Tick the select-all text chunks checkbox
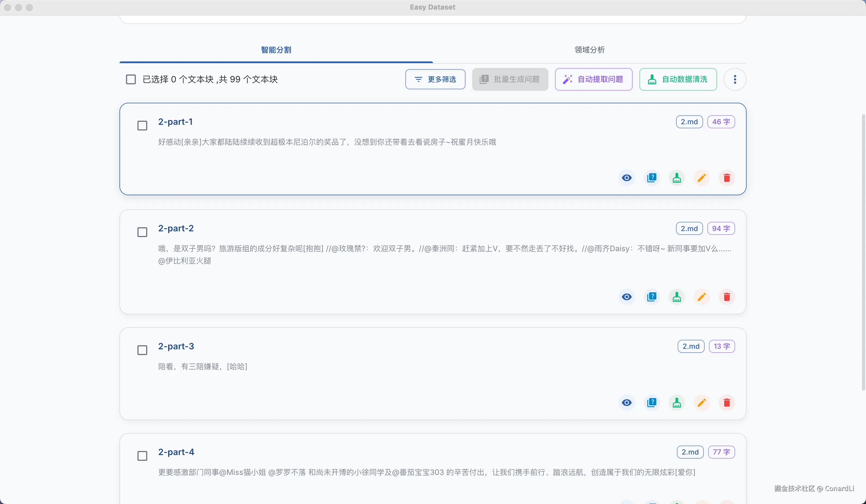This screenshot has width=866, height=504. tap(131, 79)
